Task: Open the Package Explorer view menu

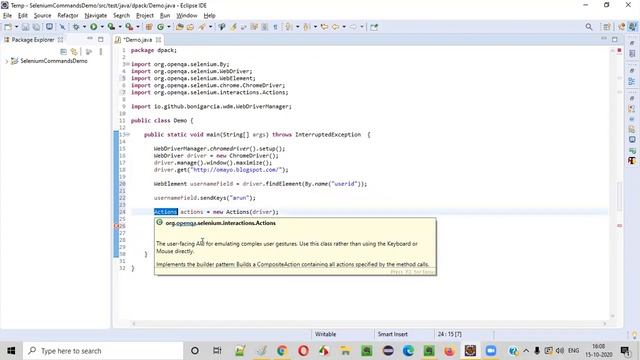Action: click(x=100, y=52)
